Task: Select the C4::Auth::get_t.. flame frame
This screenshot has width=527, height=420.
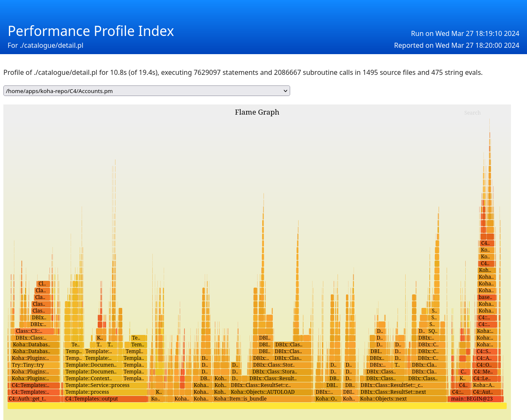Action: (34, 399)
